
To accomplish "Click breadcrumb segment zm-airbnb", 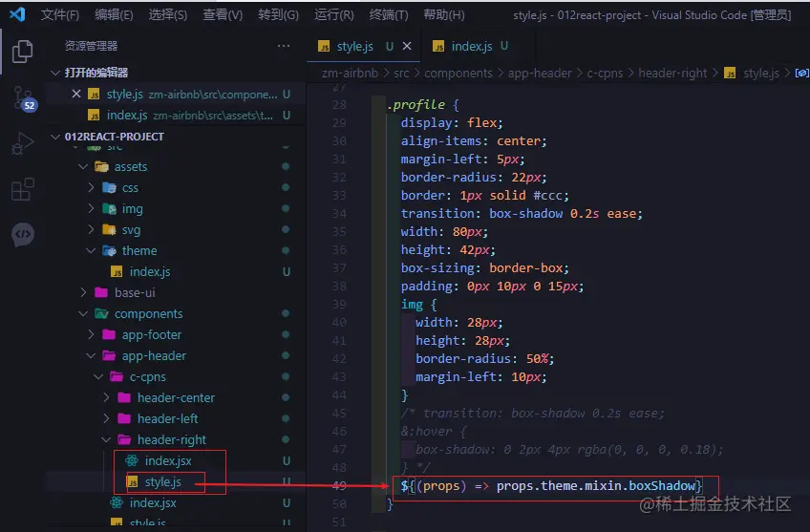I will [350, 74].
